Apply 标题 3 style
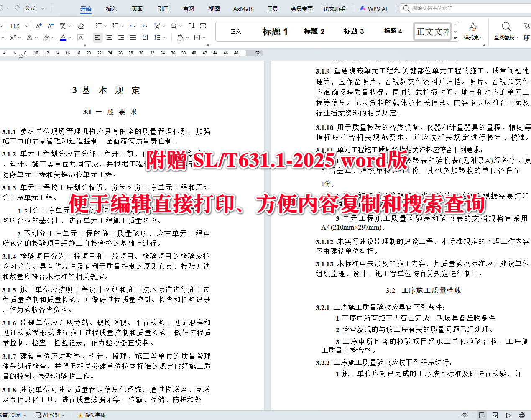 pos(354,31)
